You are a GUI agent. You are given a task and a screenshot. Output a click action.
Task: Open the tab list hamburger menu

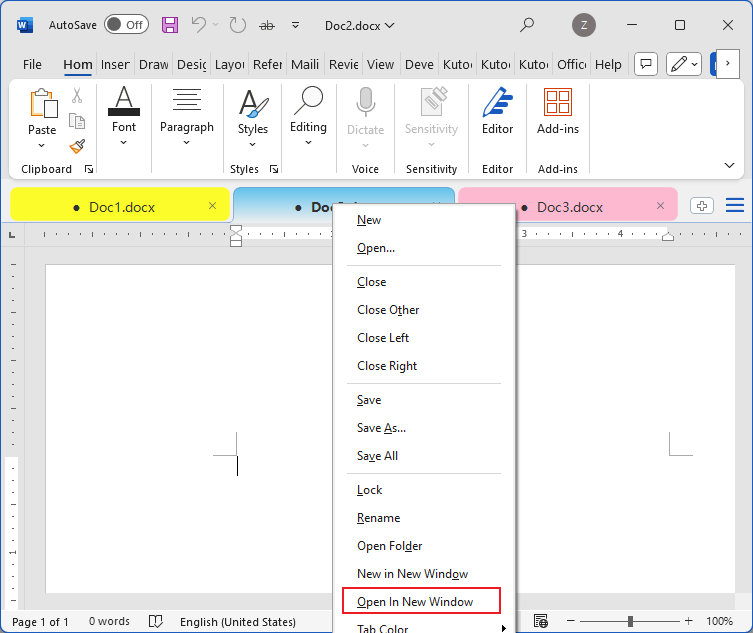(735, 206)
